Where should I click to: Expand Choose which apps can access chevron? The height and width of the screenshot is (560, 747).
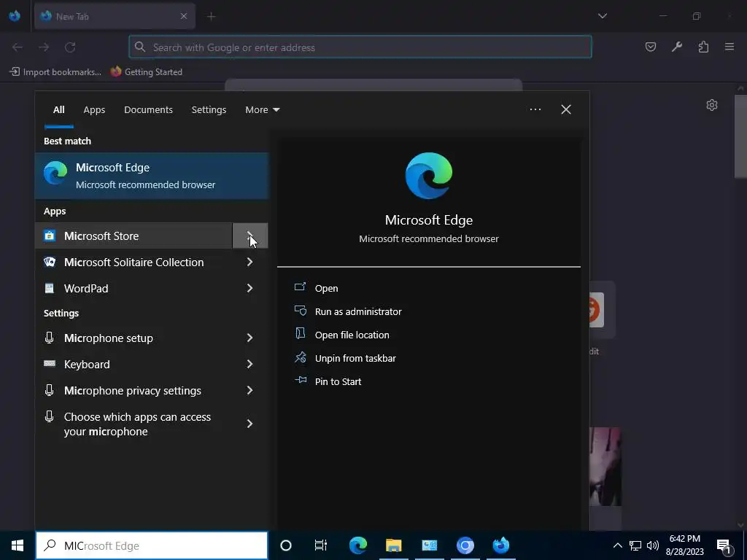[x=250, y=424]
